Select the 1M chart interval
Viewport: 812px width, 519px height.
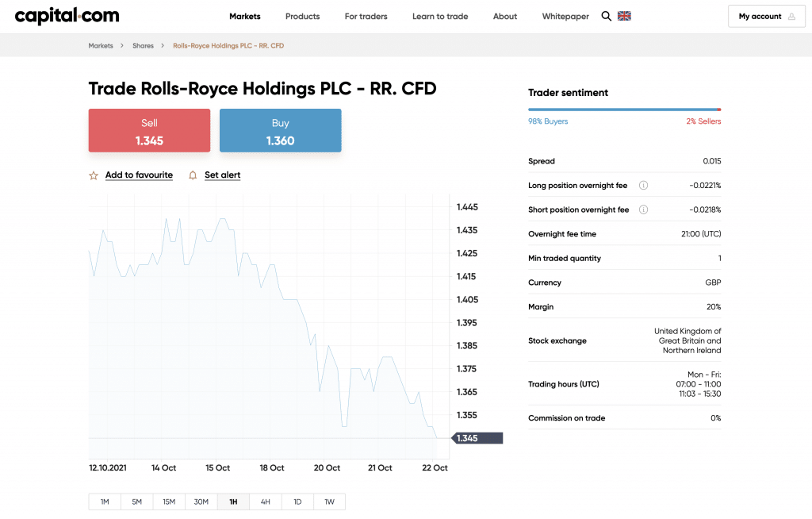105,502
